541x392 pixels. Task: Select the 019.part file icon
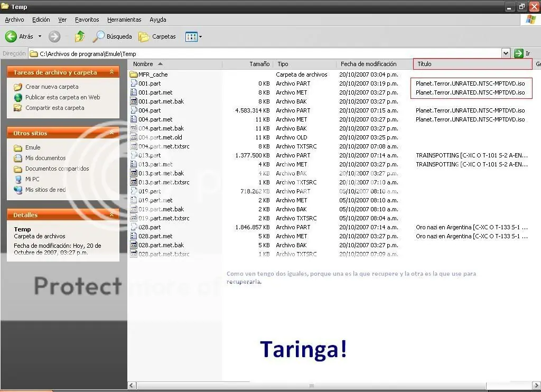click(134, 191)
